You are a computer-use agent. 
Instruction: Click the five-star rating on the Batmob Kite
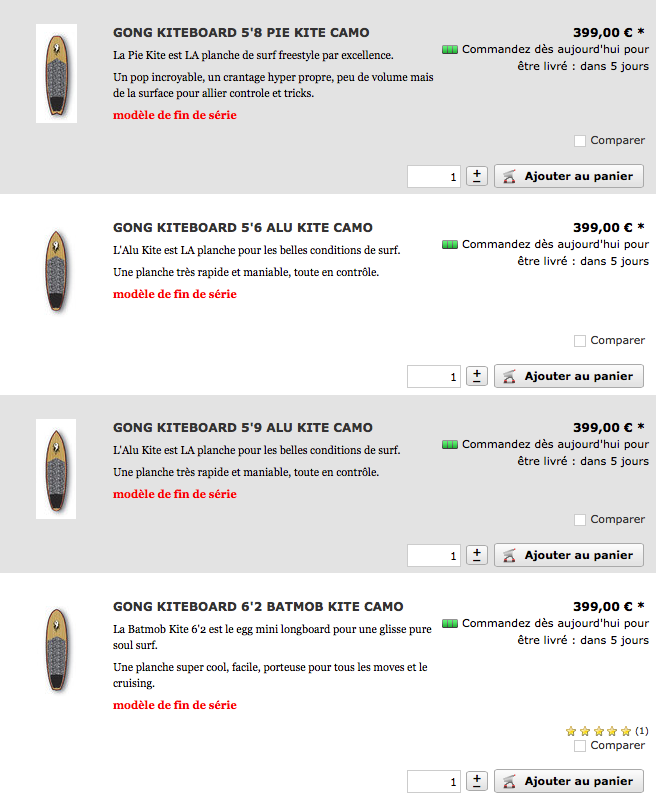pos(599,731)
